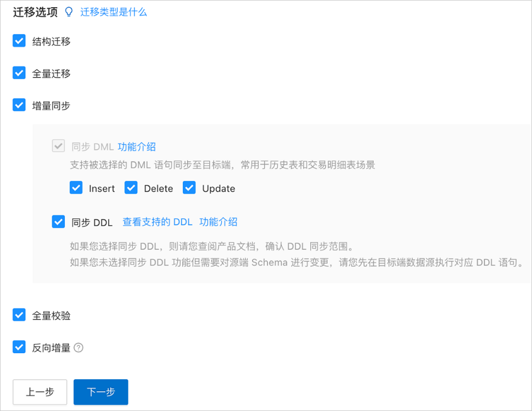Disable the Update DML checkbox

click(189, 188)
